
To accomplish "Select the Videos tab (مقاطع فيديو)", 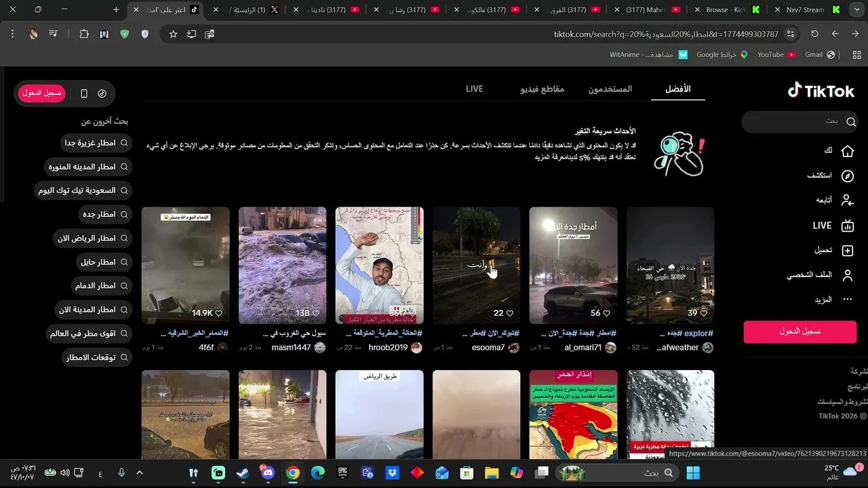I will pos(542,89).
